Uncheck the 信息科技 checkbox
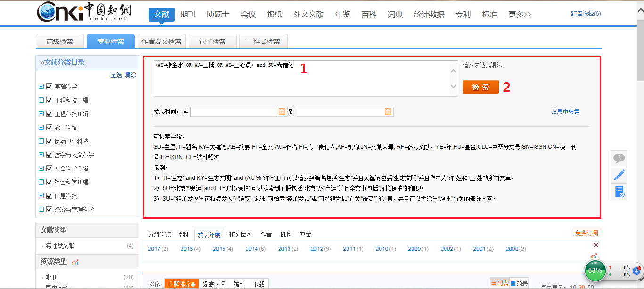The height and width of the screenshot is (289, 644). click(49, 196)
